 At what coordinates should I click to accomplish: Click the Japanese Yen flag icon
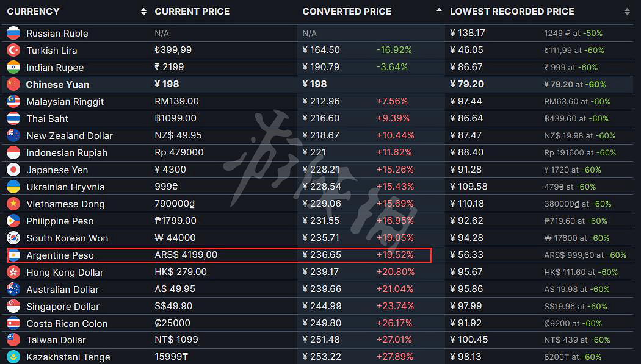click(13, 170)
